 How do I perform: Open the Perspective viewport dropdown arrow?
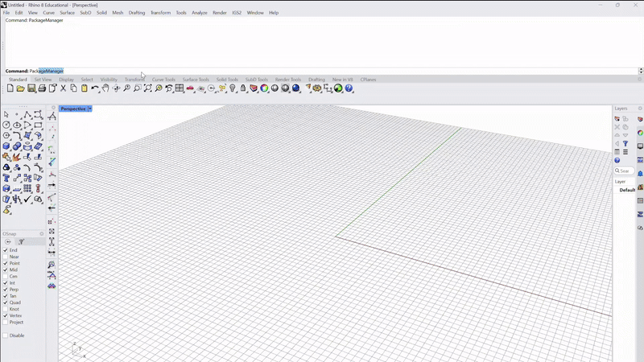coord(90,109)
